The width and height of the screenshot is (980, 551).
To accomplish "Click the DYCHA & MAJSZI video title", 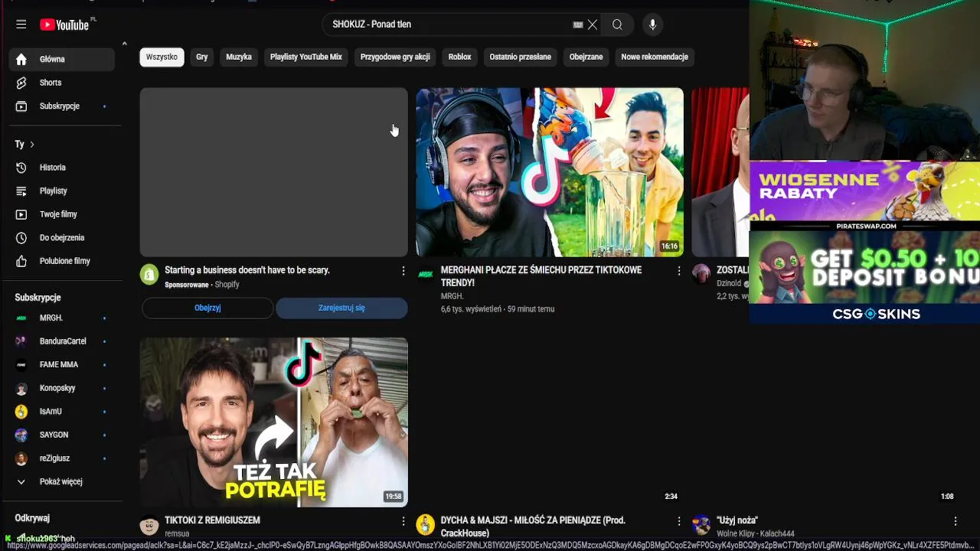I will pyautogui.click(x=533, y=527).
